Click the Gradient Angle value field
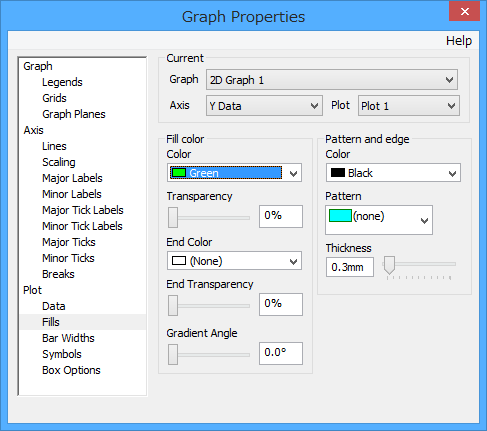The height and width of the screenshot is (431, 487). [x=281, y=353]
